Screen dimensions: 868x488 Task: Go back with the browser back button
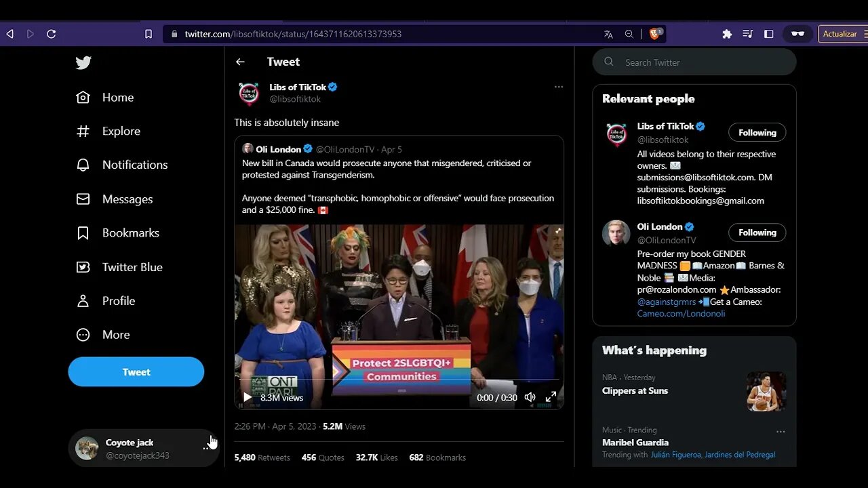(x=10, y=34)
